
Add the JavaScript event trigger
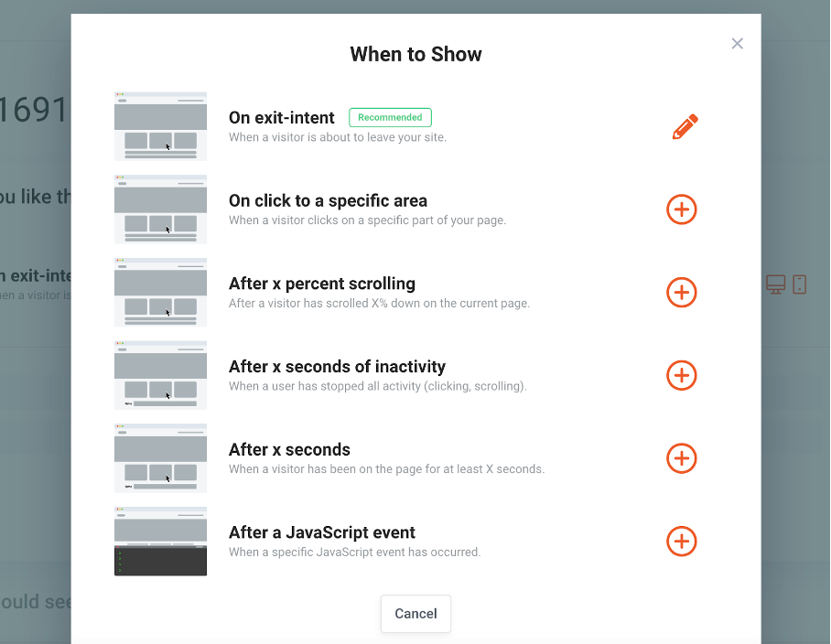[681, 542]
